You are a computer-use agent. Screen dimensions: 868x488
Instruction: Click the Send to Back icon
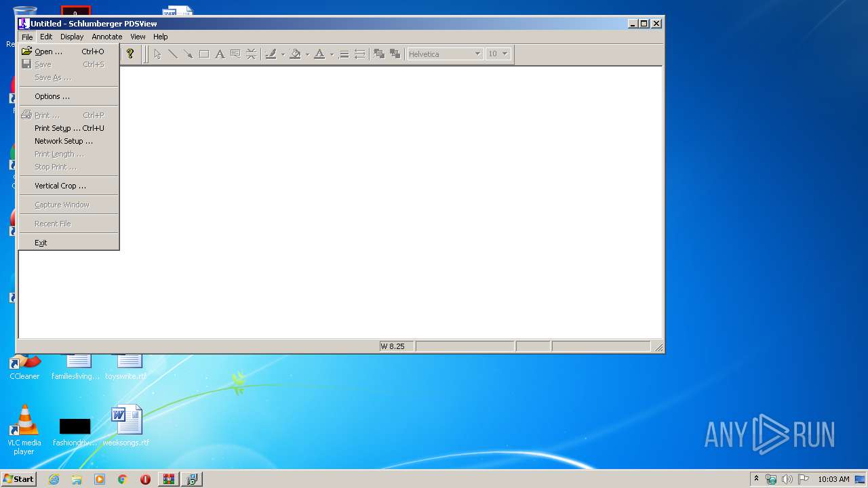pyautogui.click(x=395, y=54)
